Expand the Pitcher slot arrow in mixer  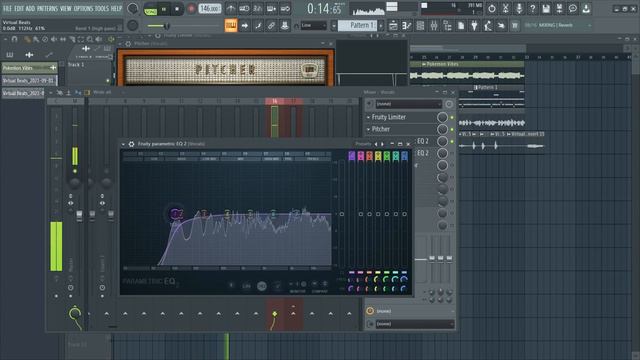pos(368,129)
